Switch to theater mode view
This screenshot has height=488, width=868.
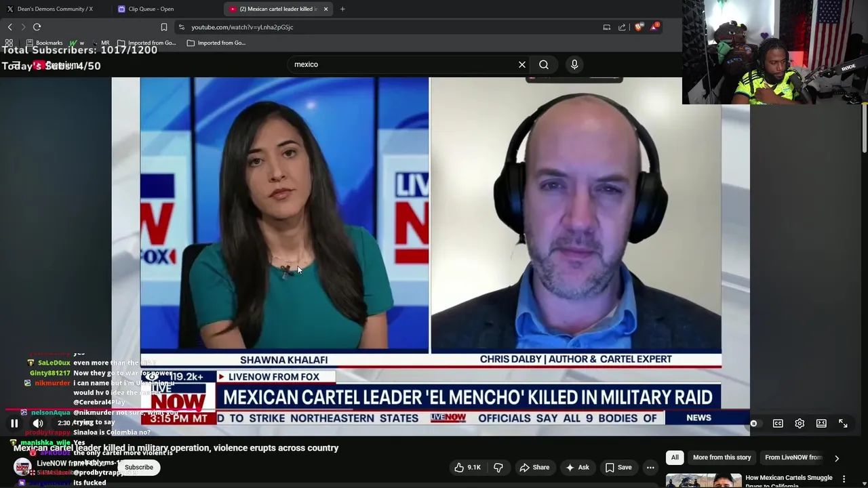pos(821,424)
